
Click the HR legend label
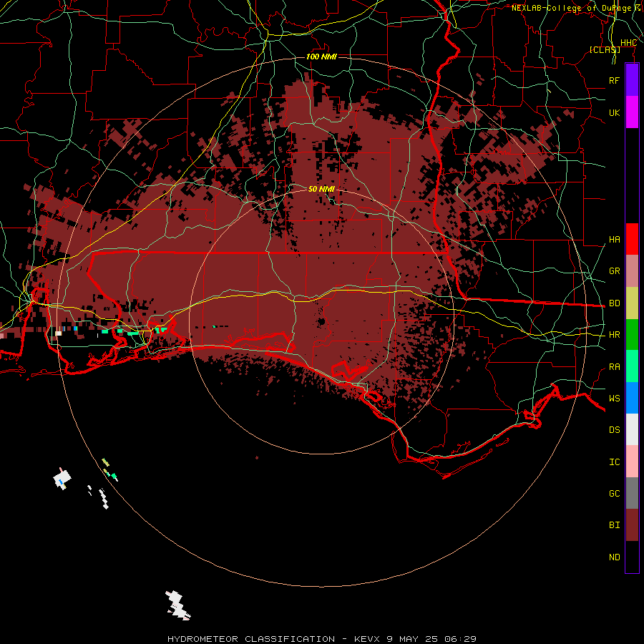click(x=614, y=335)
